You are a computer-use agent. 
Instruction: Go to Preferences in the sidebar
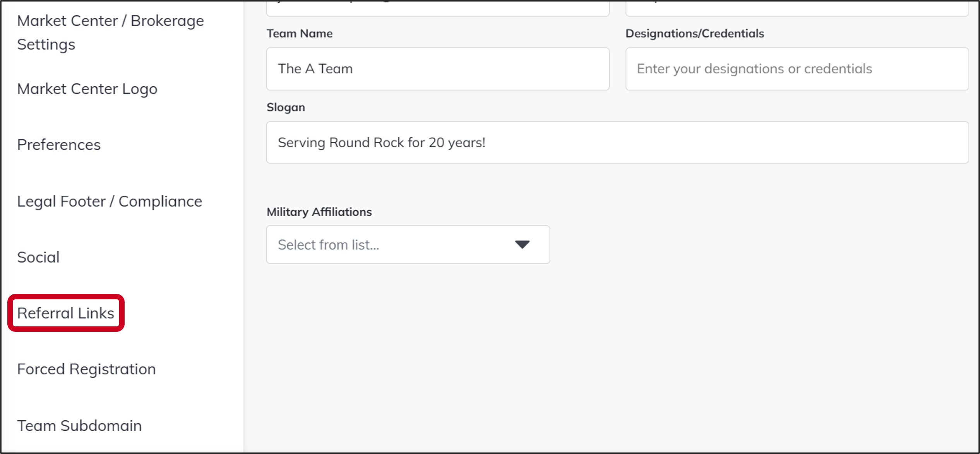pyautogui.click(x=59, y=145)
